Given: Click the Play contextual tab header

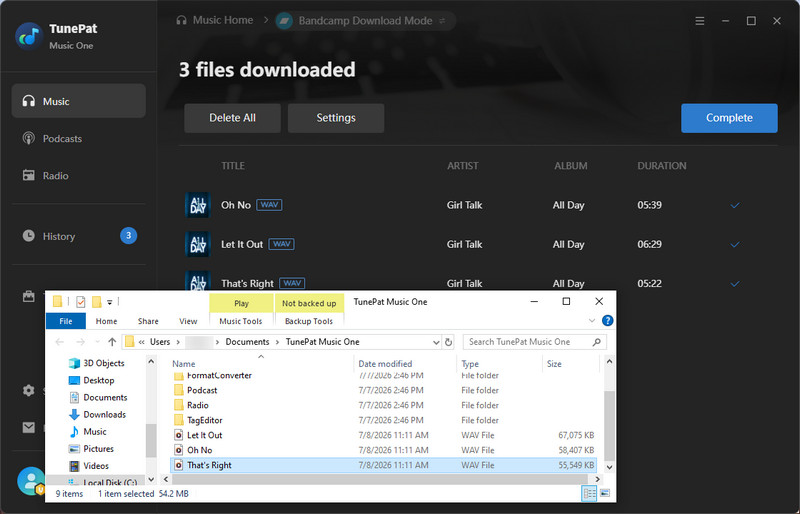Looking at the screenshot, I should 241,303.
